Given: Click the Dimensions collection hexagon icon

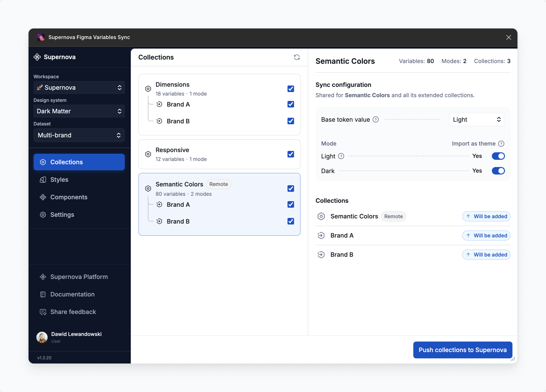Looking at the screenshot, I should (148, 89).
